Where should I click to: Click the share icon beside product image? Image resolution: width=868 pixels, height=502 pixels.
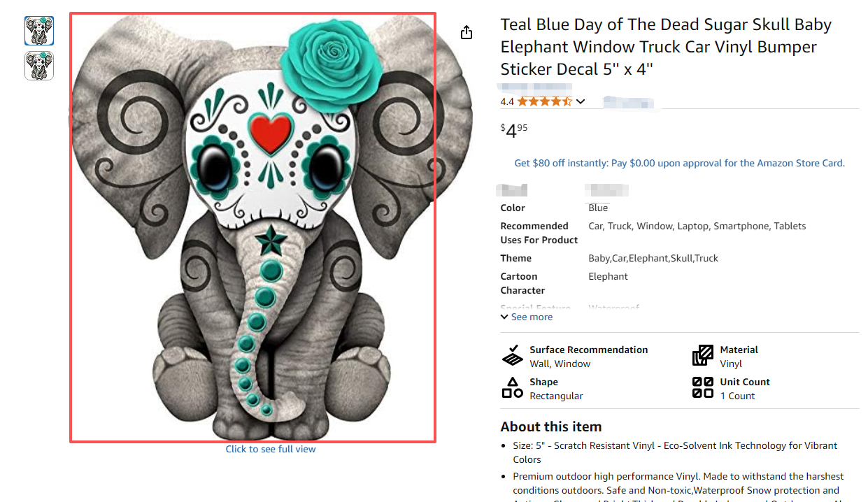(x=467, y=33)
